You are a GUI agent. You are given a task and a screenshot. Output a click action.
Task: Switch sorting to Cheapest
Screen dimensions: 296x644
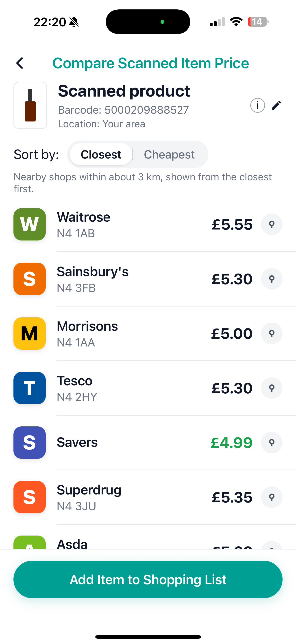click(169, 154)
